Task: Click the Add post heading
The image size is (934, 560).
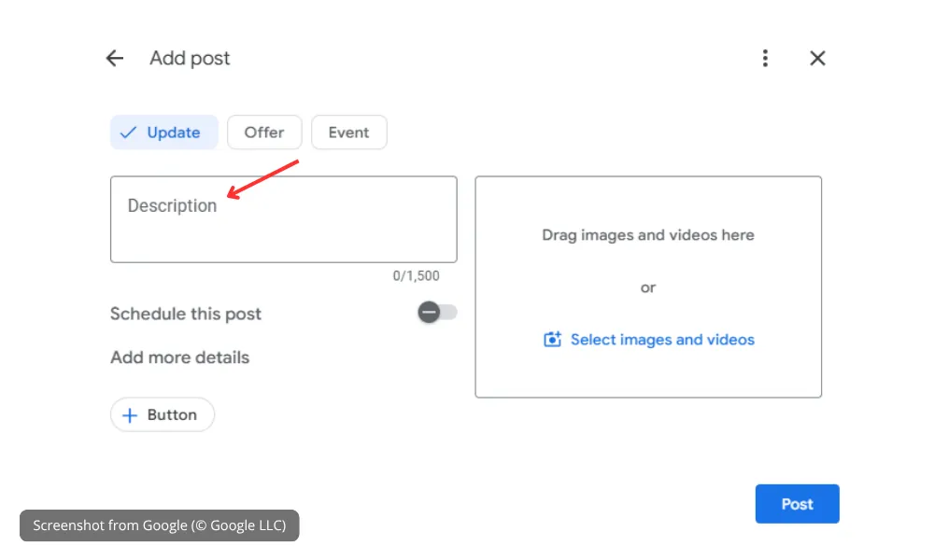Action: pyautogui.click(x=189, y=58)
